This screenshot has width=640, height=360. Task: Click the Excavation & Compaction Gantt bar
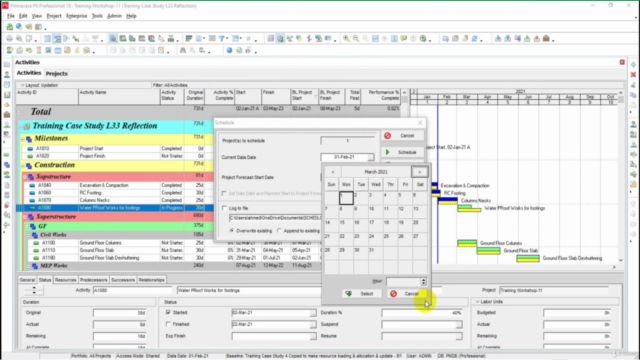[434, 186]
